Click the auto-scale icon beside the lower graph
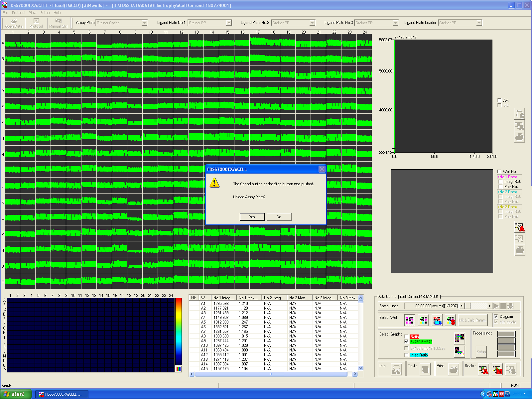 click(x=520, y=227)
